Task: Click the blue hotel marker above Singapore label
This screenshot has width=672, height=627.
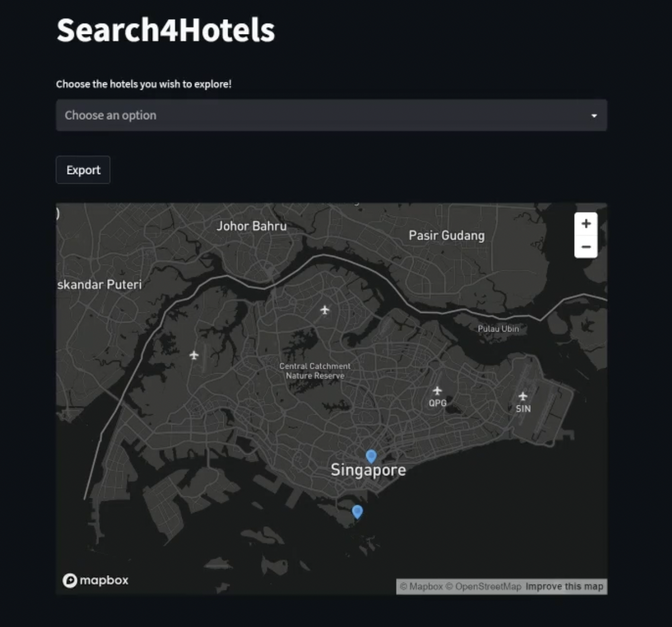Action: click(x=371, y=456)
